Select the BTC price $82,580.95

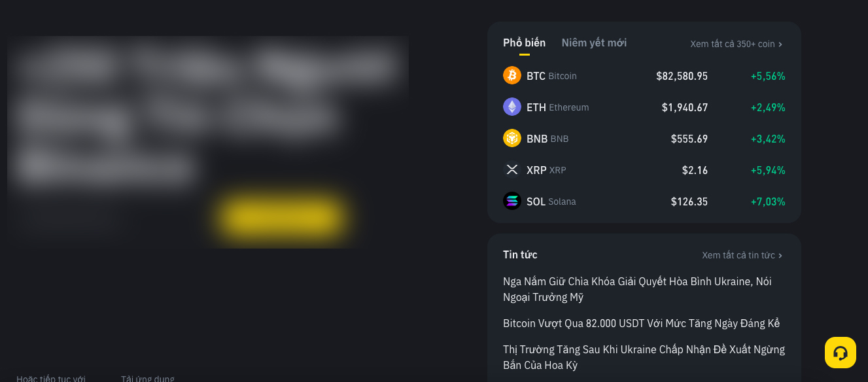pyautogui.click(x=682, y=76)
